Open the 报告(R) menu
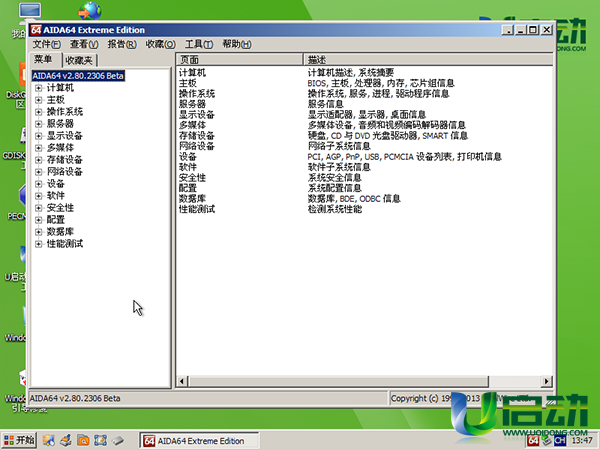The image size is (600, 450). [122, 44]
